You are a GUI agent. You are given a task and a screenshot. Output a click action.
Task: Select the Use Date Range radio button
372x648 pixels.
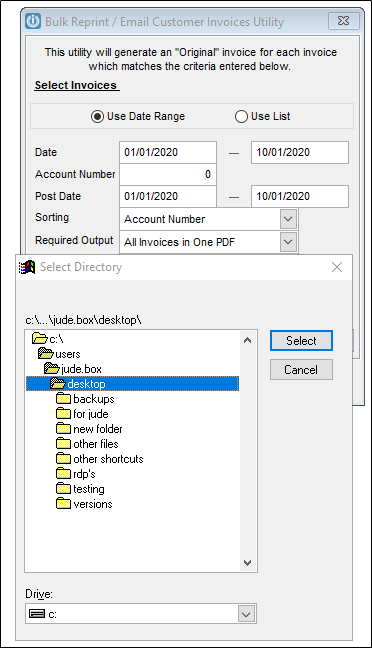pyautogui.click(x=97, y=117)
